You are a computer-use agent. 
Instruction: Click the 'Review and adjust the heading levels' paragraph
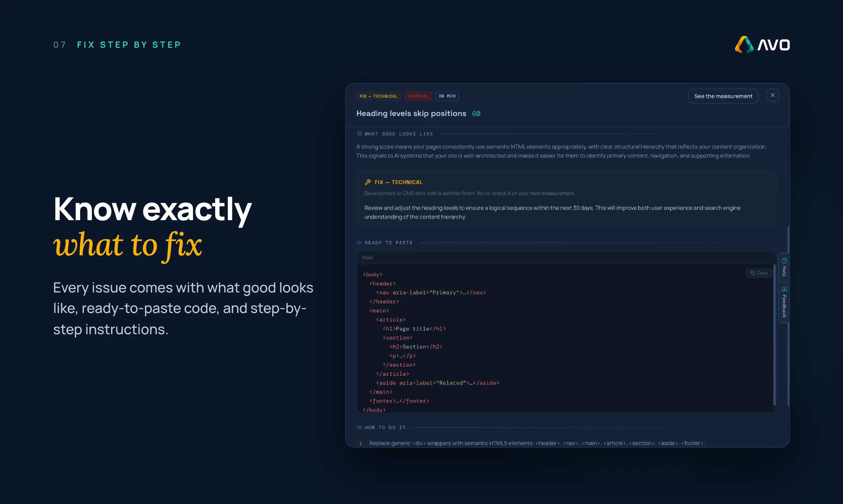tap(552, 212)
